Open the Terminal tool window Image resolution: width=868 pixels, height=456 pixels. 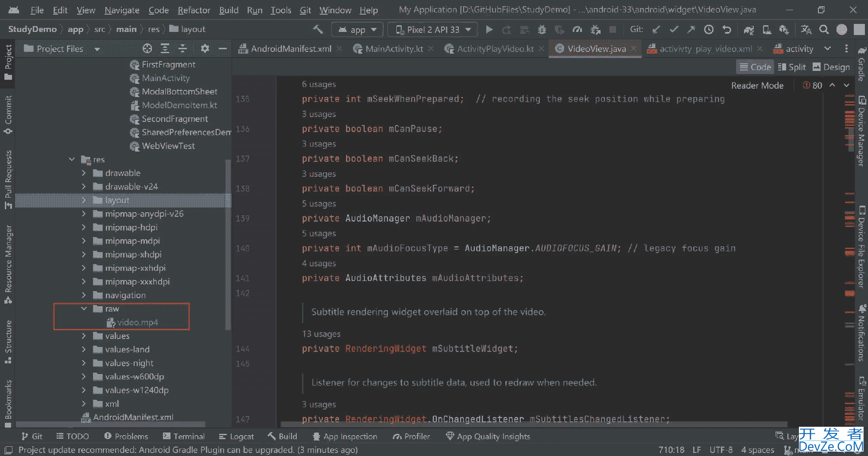coord(183,437)
